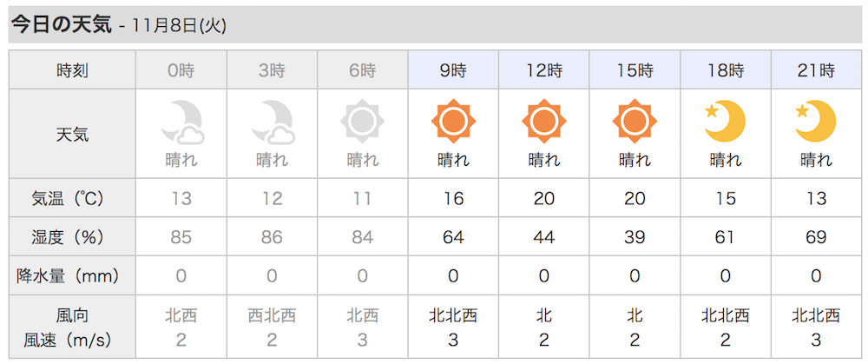Select the 21時 column header
This screenshot has width=868, height=364.
point(816,69)
